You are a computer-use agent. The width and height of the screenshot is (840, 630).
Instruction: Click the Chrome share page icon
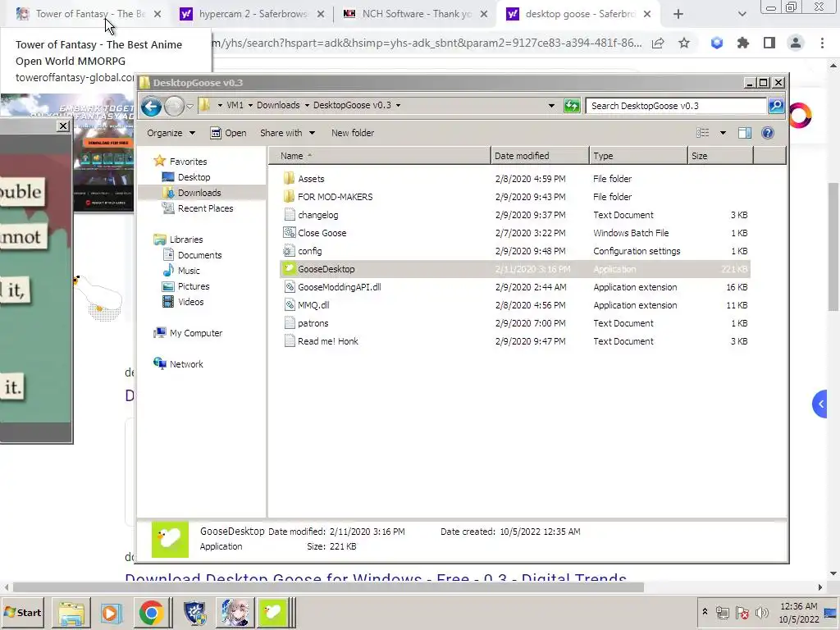[x=658, y=43]
